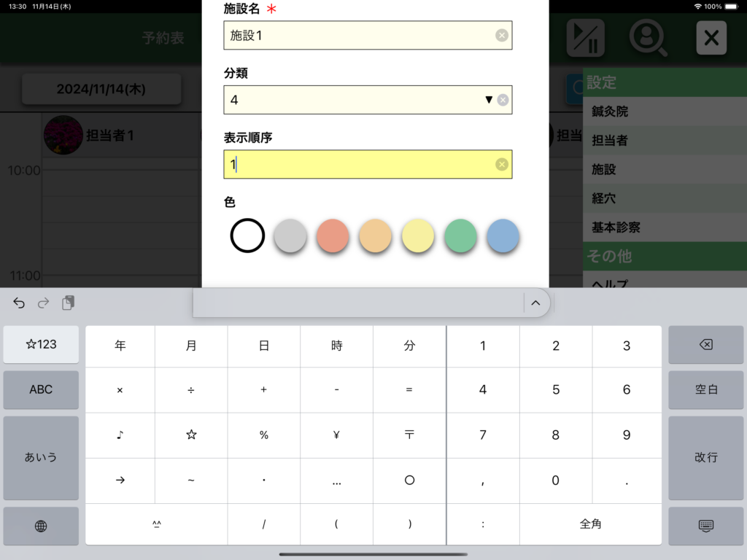Open the 2024/11/14(木) date selector

coord(101,90)
